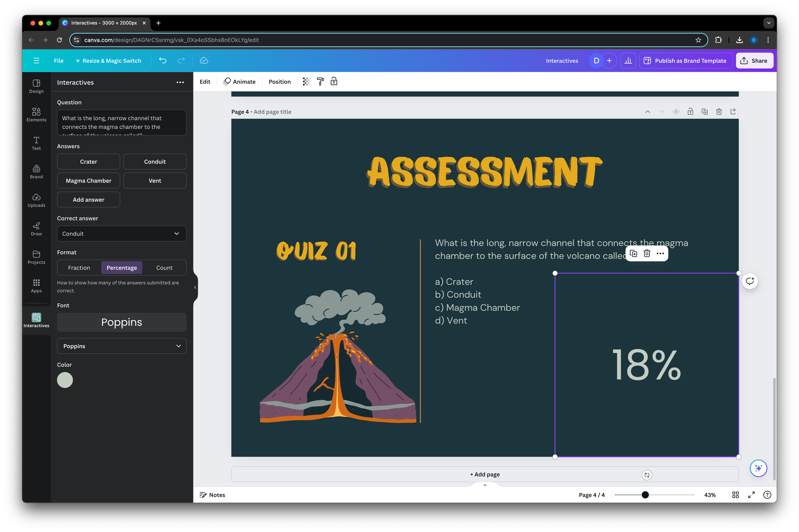Open the Poppins font dropdown
The height and width of the screenshot is (532, 799).
click(x=122, y=346)
